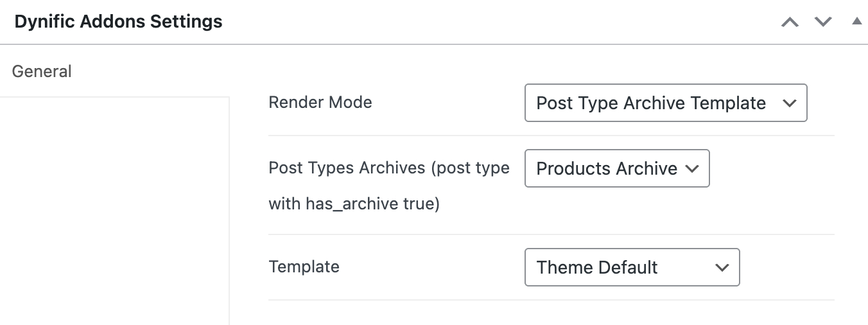The height and width of the screenshot is (325, 868).
Task: Click the empty sidebar area below General
Action: [x=114, y=206]
